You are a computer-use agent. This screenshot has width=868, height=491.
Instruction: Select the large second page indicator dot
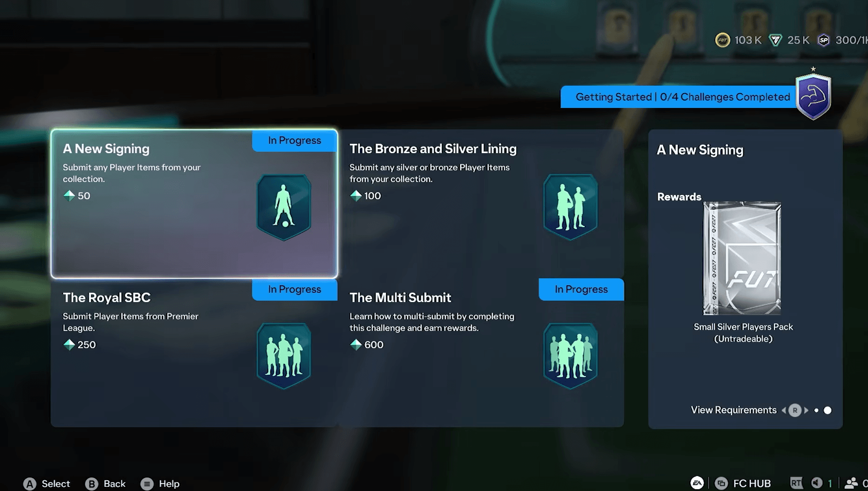point(828,410)
